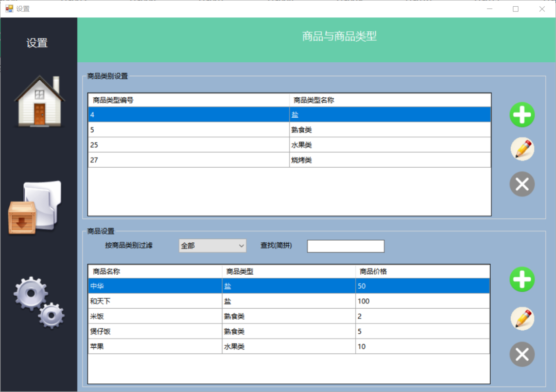The width and height of the screenshot is (556, 392).
Task: Add a new product using green plus
Action: (x=522, y=280)
